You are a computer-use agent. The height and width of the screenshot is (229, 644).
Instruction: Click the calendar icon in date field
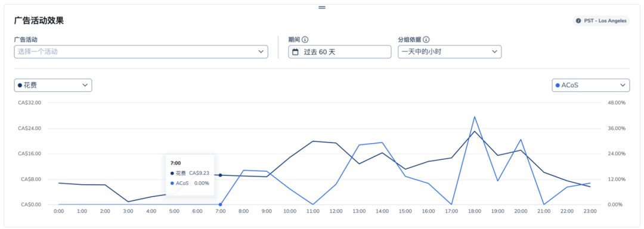tap(295, 52)
